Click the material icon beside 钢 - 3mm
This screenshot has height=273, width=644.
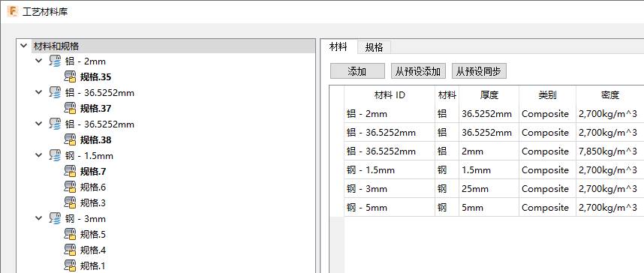coord(55,218)
